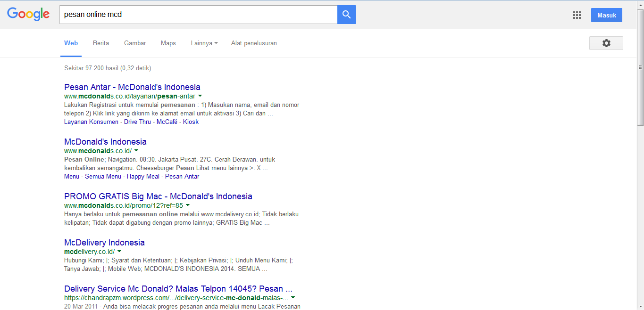This screenshot has width=644, height=310.
Task: Click the Google logo
Action: click(x=28, y=14)
